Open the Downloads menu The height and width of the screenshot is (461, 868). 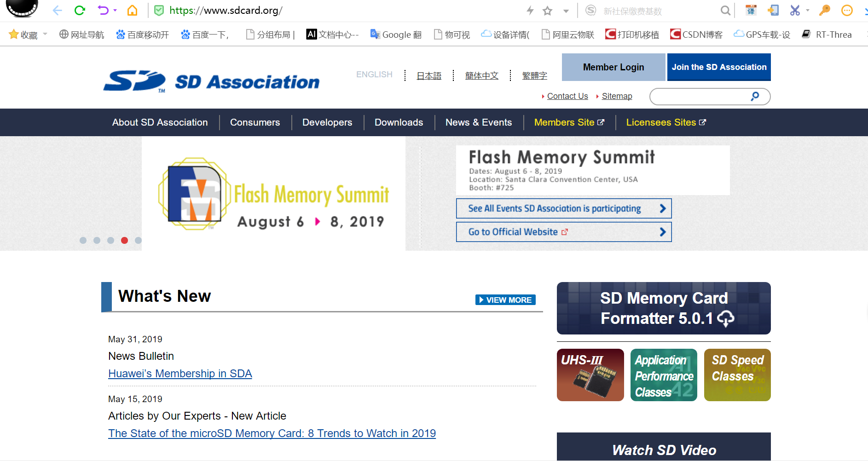tap(399, 122)
